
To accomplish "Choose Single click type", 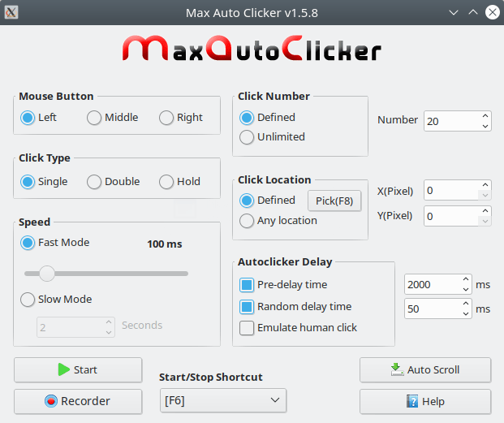I will pyautogui.click(x=44, y=182).
